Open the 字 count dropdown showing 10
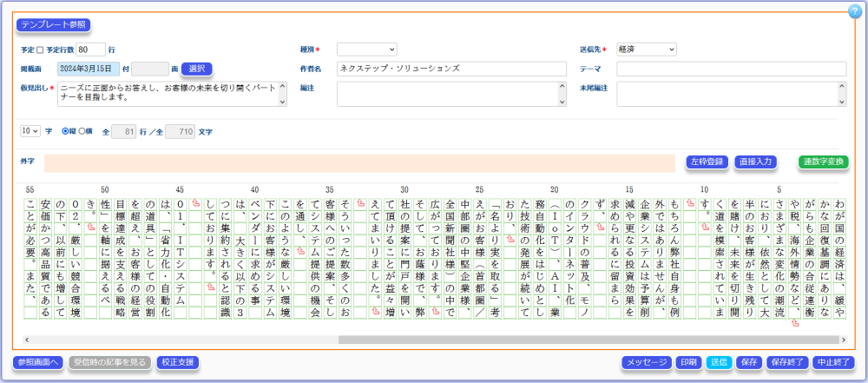The width and height of the screenshot is (868, 383). click(30, 131)
